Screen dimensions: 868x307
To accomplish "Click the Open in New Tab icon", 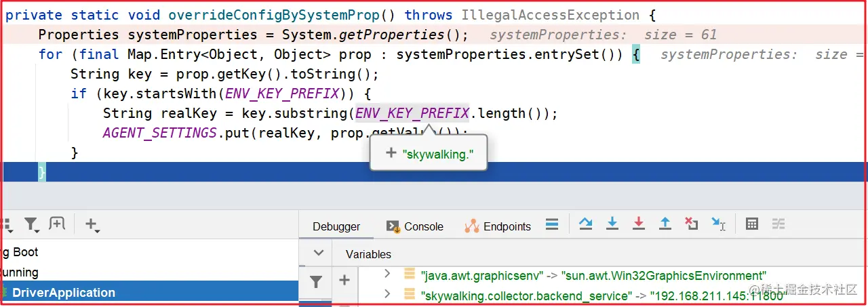I will pyautogui.click(x=57, y=224).
